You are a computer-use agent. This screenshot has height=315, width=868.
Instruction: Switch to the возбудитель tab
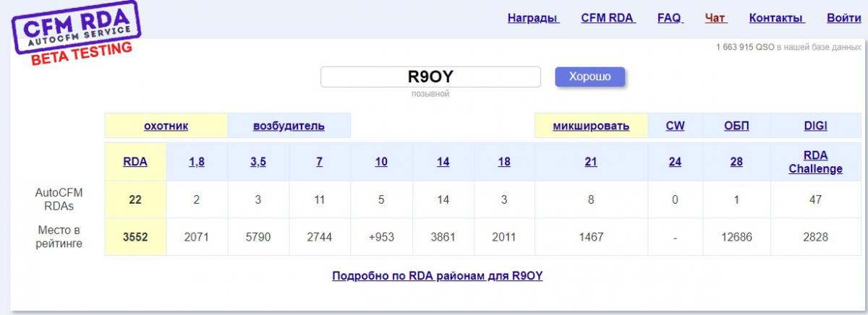coord(289,126)
